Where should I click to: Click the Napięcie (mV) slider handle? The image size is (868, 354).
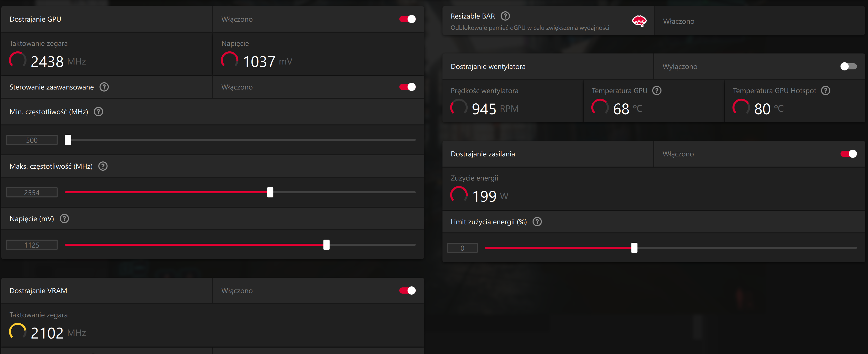[326, 245]
